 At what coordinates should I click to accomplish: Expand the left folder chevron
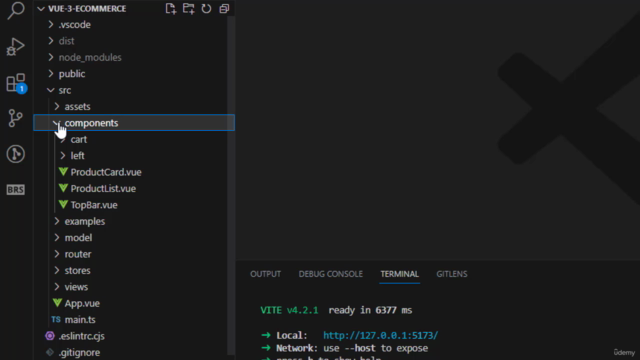62,156
